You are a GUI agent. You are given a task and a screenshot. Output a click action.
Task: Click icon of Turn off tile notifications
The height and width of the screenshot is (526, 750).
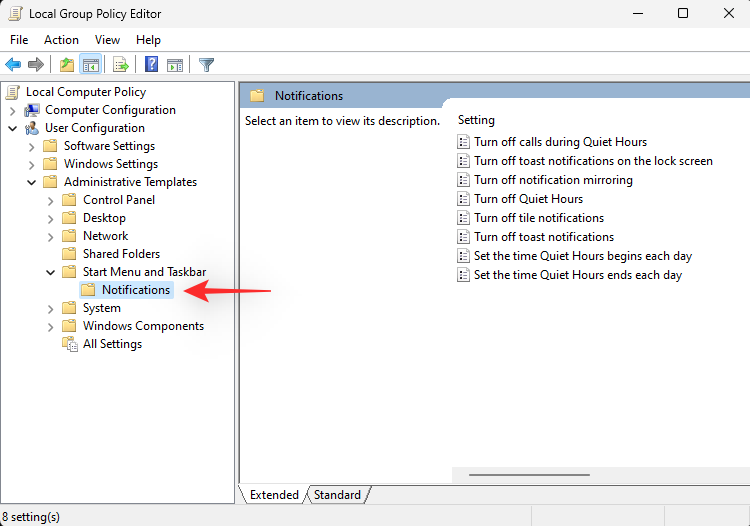[463, 218]
